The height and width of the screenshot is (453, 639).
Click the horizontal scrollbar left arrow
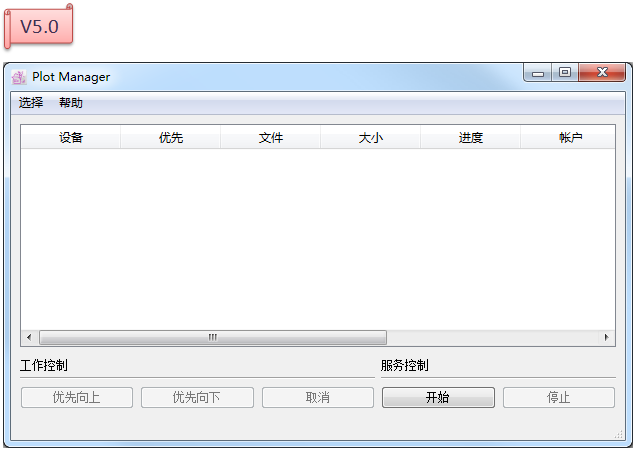click(x=29, y=338)
